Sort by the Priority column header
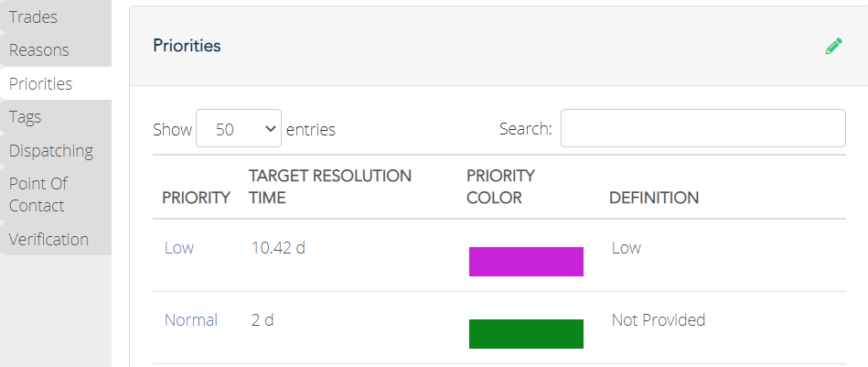Image resolution: width=868 pixels, height=367 pixels. click(x=196, y=198)
